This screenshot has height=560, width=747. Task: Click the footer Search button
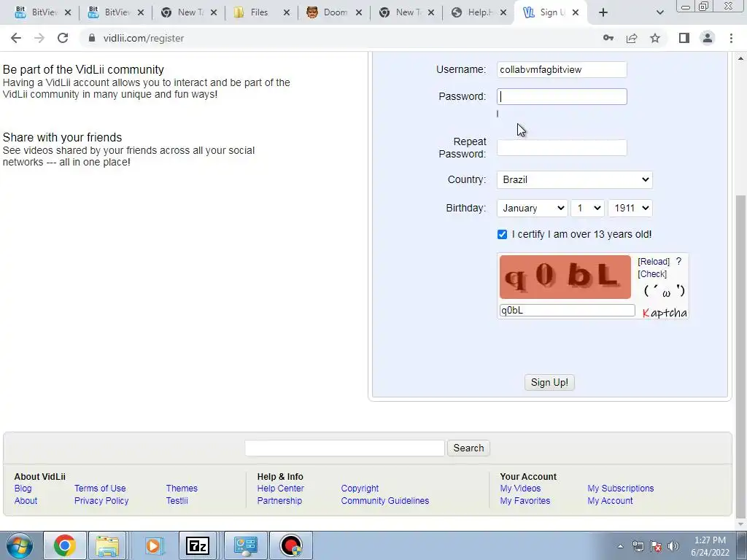point(468,448)
